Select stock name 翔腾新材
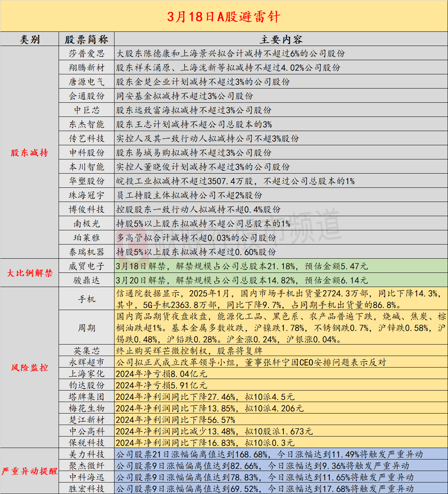 click(x=87, y=67)
